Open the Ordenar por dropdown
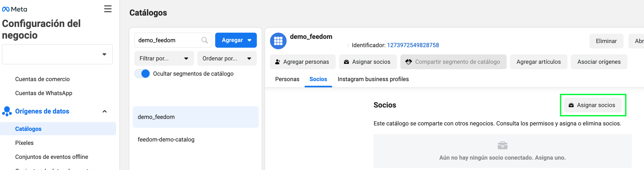 click(x=227, y=58)
